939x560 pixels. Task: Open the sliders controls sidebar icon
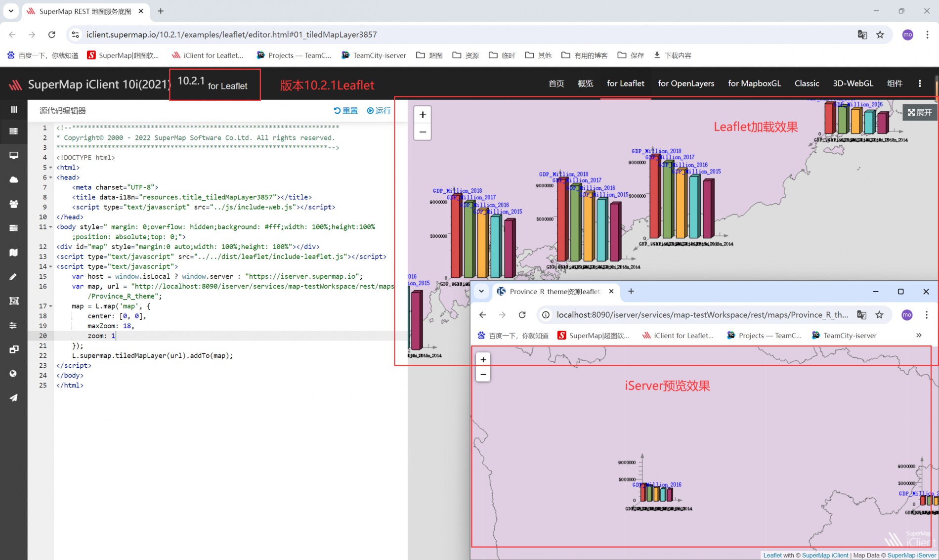14,325
